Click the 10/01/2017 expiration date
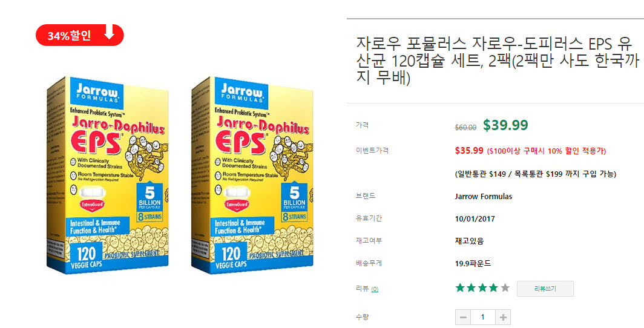The width and height of the screenshot is (644, 328). click(x=475, y=219)
